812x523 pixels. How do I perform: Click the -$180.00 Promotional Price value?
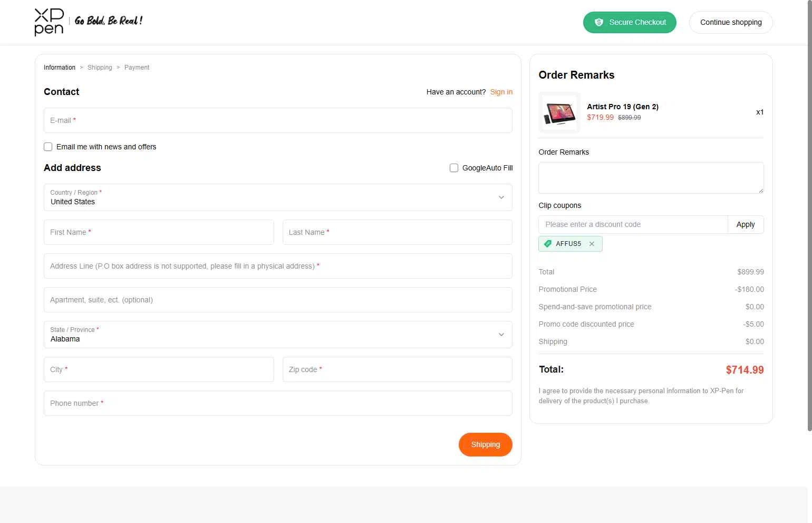(x=749, y=289)
